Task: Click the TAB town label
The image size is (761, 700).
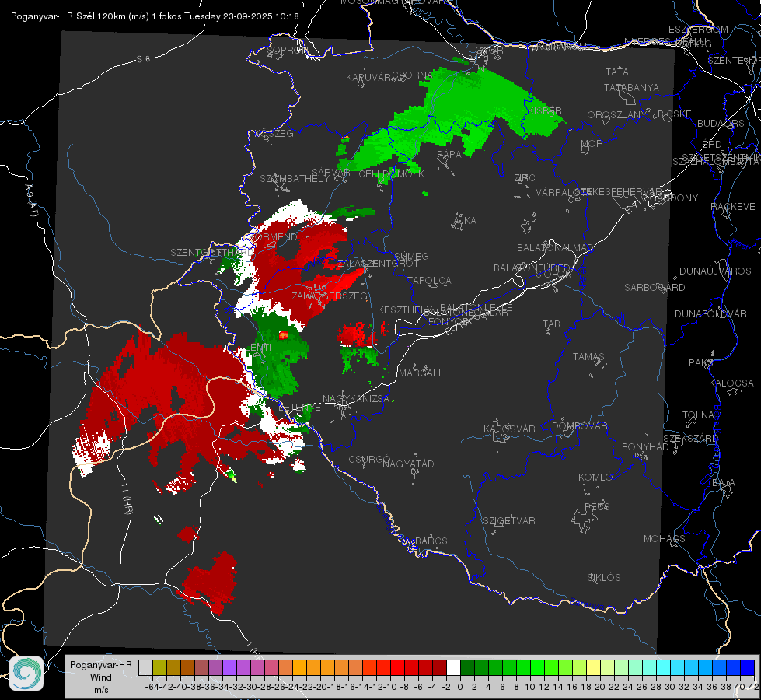Action: pos(551,324)
